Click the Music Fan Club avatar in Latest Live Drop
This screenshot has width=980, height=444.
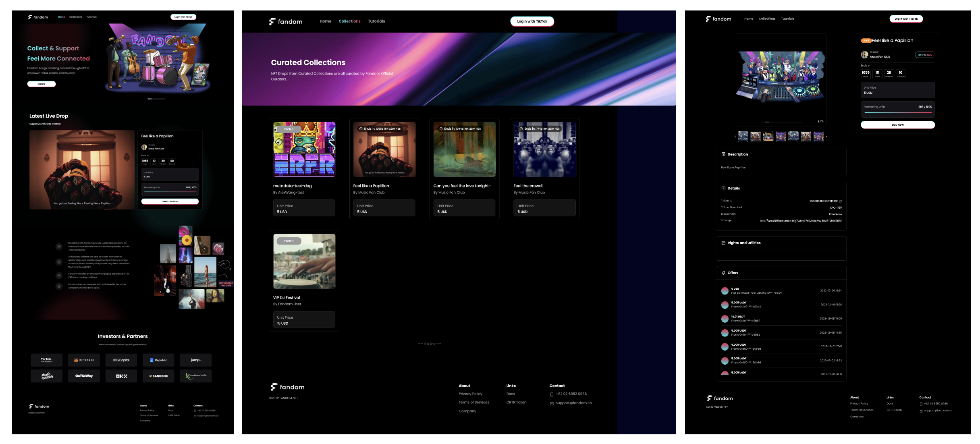point(144,147)
